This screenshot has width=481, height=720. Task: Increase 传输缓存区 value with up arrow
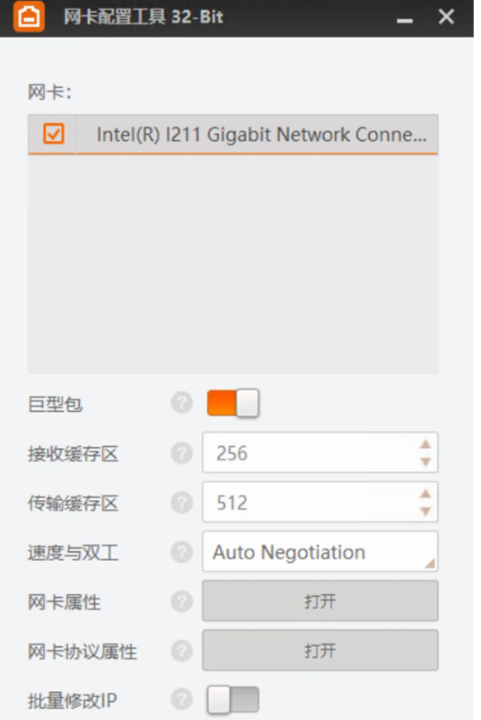tap(425, 494)
